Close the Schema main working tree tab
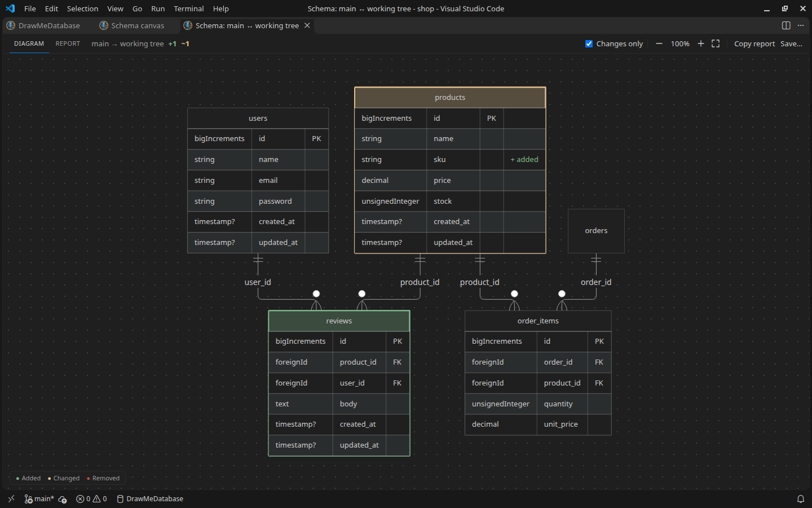The height and width of the screenshot is (508, 812). pos(307,25)
